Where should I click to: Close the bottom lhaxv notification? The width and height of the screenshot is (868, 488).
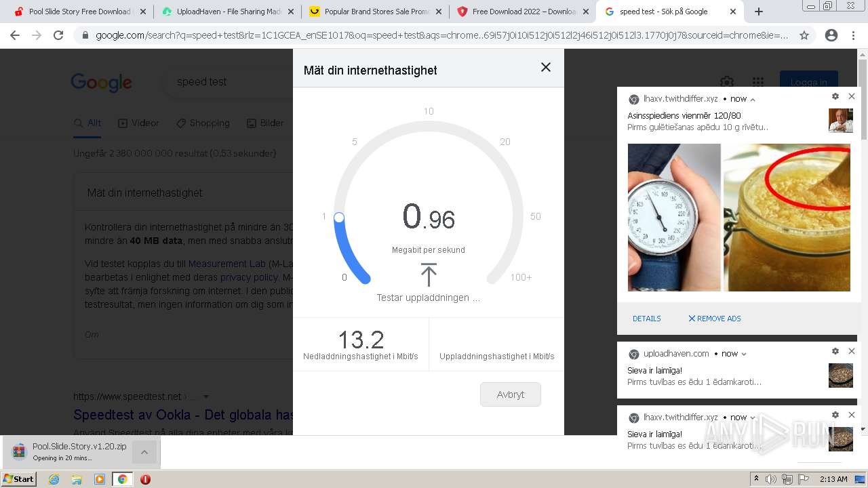(852, 415)
